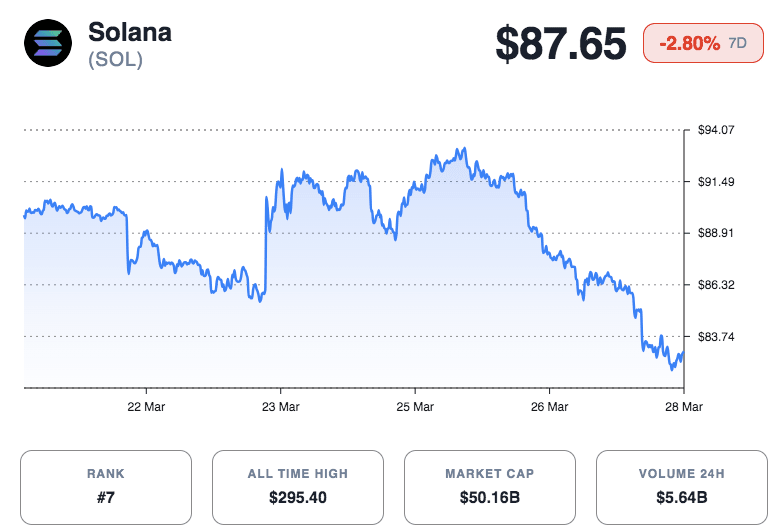This screenshot has width=782, height=531.
Task: Click the $88.91 price axis label
Action: (x=716, y=233)
